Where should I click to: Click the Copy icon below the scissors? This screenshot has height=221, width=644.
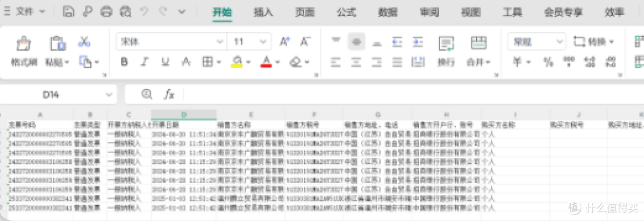[x=85, y=62]
